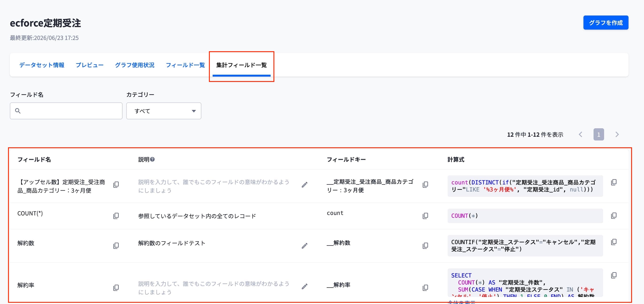The width and height of the screenshot is (644, 304).
Task: Click the COUNTIF formula code block
Action: (x=525, y=246)
